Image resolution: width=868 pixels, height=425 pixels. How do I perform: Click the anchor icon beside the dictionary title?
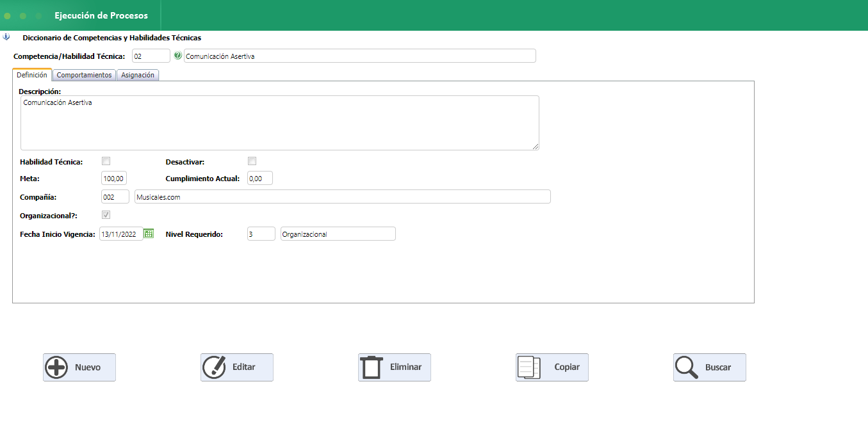(x=6, y=37)
